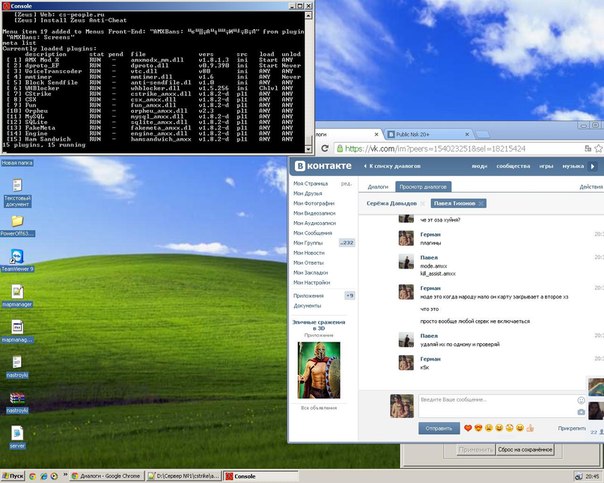Select the Просмотр диалогов tab
This screenshot has width=604, height=483.
click(x=423, y=187)
